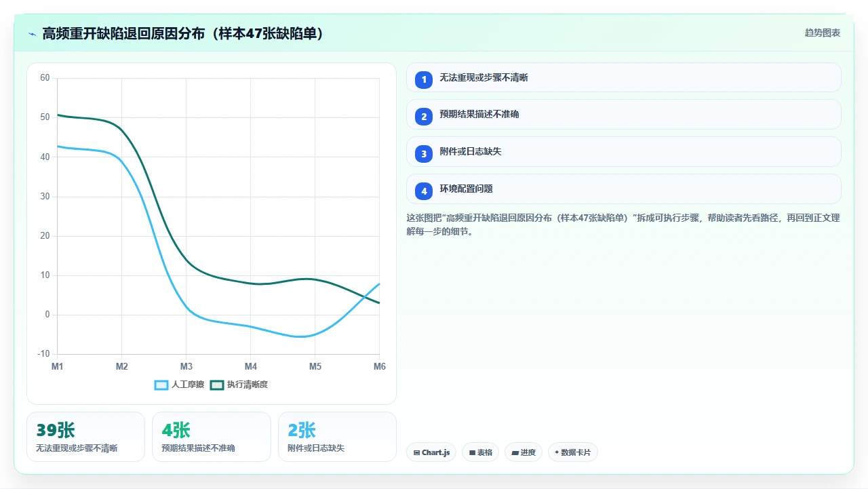
Task: Select the 无法重现或步骤不清晰 step row
Action: click(x=623, y=77)
